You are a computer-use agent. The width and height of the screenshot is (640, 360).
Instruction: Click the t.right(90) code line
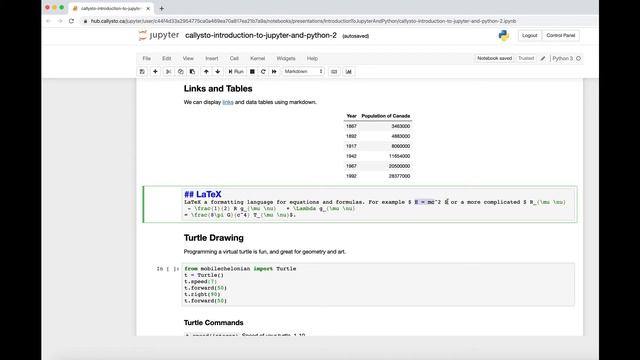pyautogui.click(x=202, y=294)
